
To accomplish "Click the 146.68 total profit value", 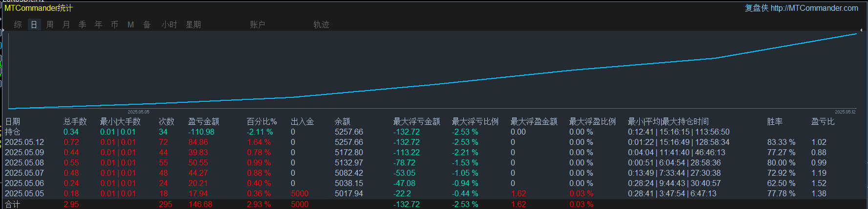I will [200, 204].
